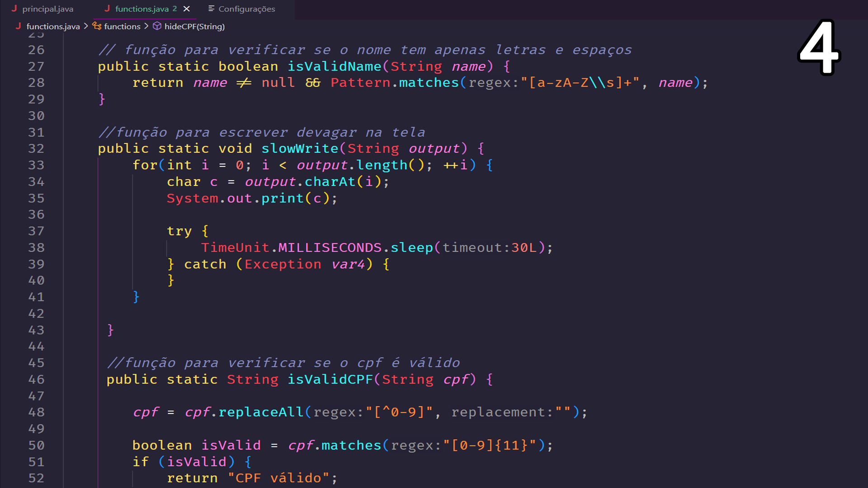This screenshot has height=488, width=868.
Task: Click the try keyword on line 37
Action: coord(179,231)
